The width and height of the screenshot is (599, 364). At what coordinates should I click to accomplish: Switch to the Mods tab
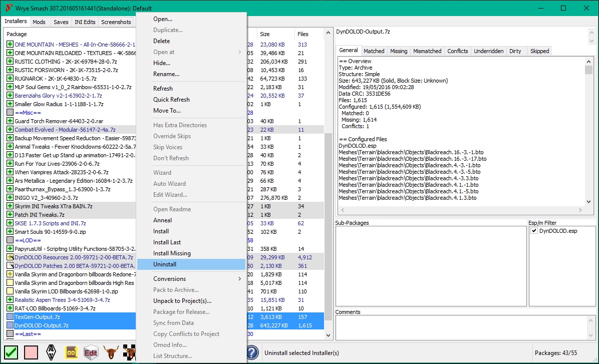[x=39, y=22]
